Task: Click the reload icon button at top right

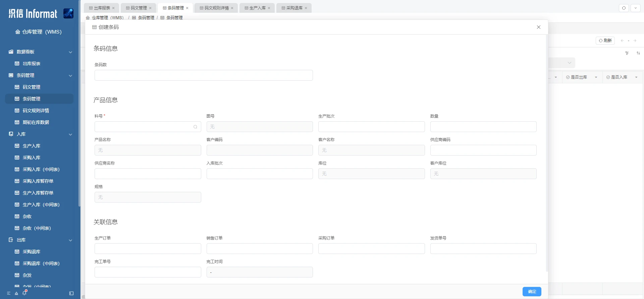Action: 624,8
